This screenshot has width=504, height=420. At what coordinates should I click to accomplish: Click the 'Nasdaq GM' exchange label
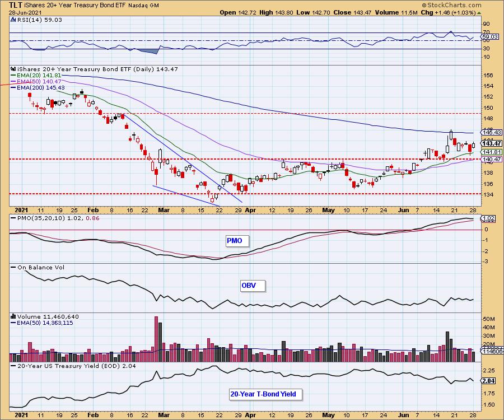coord(143,6)
